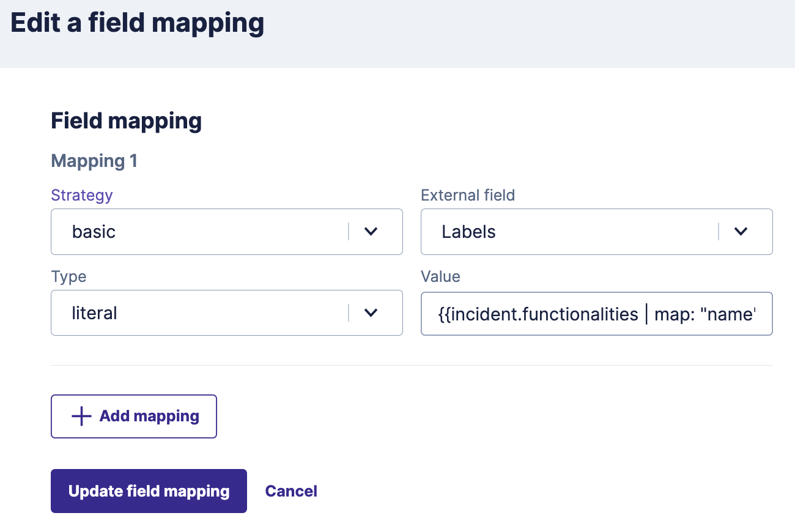Screen dimensions: 795x532
Task: Click the chevron on the Type dropdown
Action: [371, 312]
